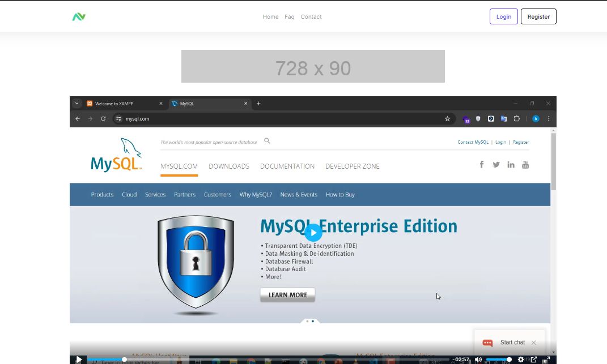Open the Why MySQL? menu item
Viewport: 607px width, 364px height.
tap(256, 195)
